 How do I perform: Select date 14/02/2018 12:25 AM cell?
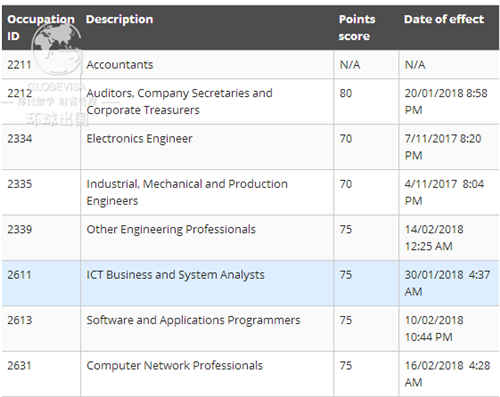(449, 238)
